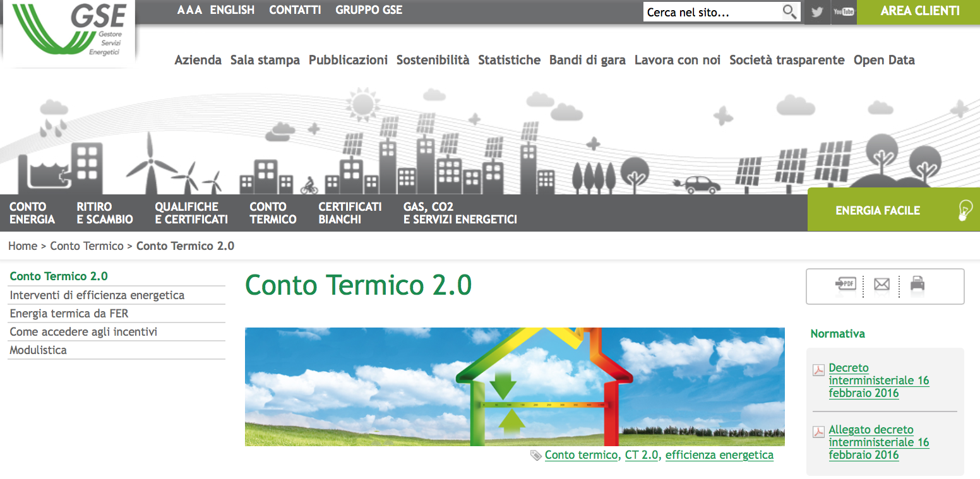
Task: Click inside the Cerca nel sito field
Action: (707, 11)
